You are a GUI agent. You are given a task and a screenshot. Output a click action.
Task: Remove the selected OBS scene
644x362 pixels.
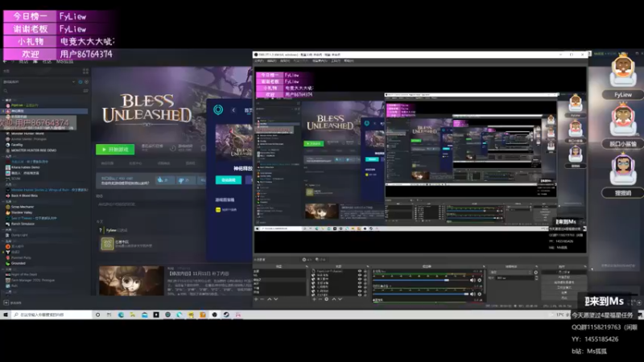tap(262, 299)
